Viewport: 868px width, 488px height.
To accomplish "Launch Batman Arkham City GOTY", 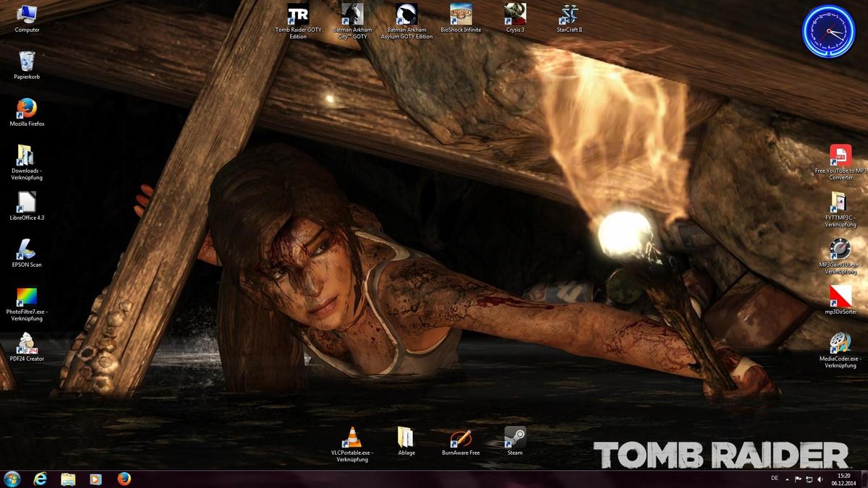I will [x=352, y=15].
